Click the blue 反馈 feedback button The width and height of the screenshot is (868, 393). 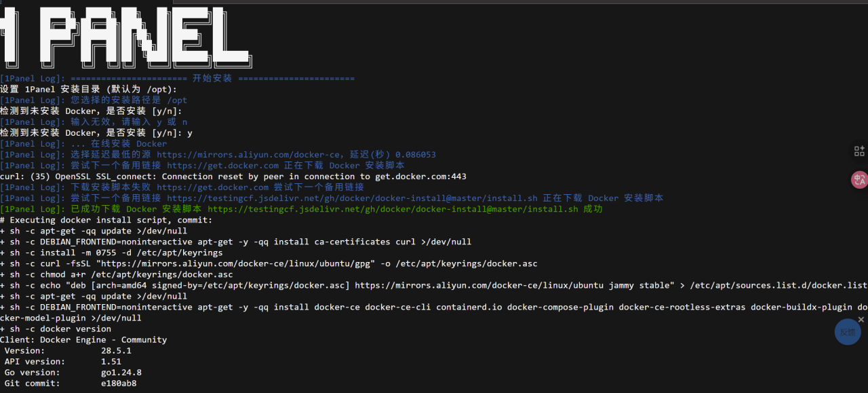pyautogui.click(x=847, y=332)
